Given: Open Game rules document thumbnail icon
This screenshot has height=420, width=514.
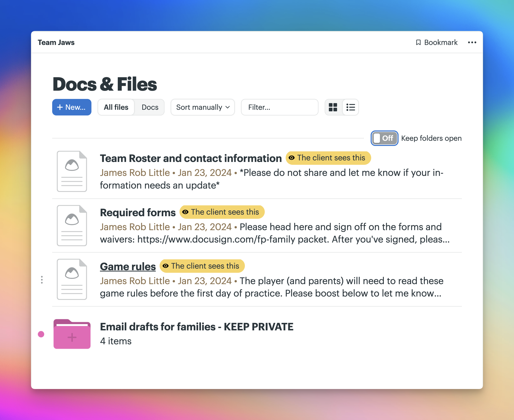Looking at the screenshot, I should click(x=72, y=279).
